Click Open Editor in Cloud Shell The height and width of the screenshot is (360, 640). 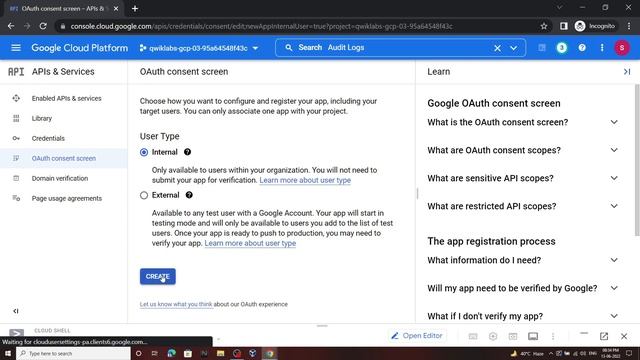pos(417,336)
